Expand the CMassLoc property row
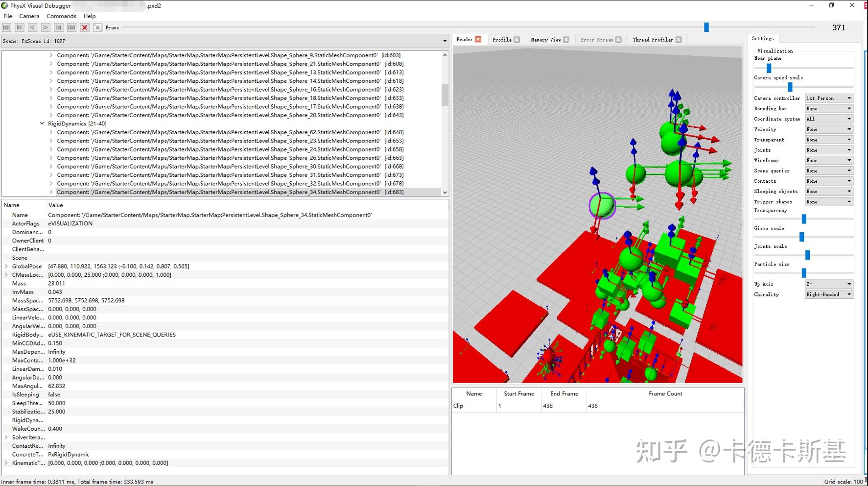868x486 pixels. tap(6, 275)
